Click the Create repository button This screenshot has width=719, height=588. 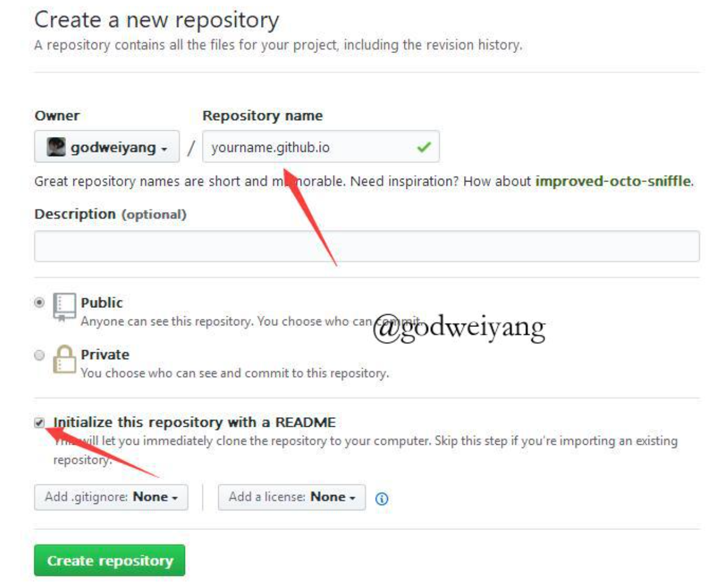109,560
